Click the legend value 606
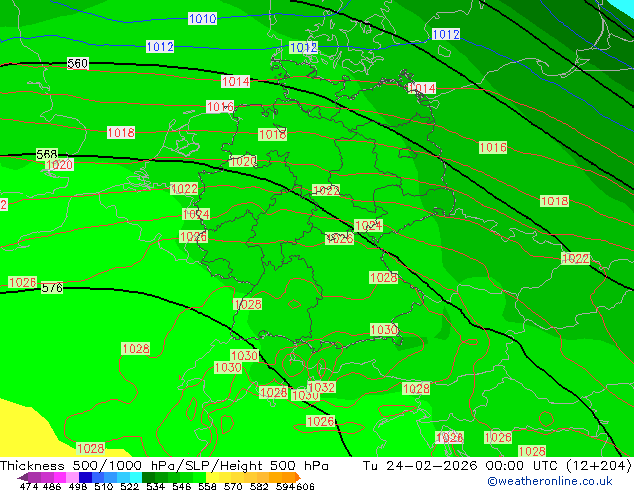Image resolution: width=634 pixels, height=490 pixels. pyautogui.click(x=305, y=486)
